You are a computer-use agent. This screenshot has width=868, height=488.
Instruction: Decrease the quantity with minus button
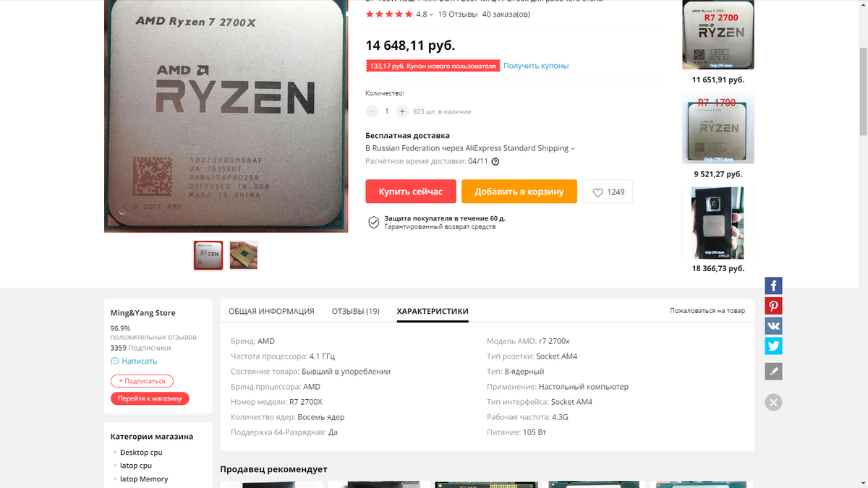[x=372, y=111]
